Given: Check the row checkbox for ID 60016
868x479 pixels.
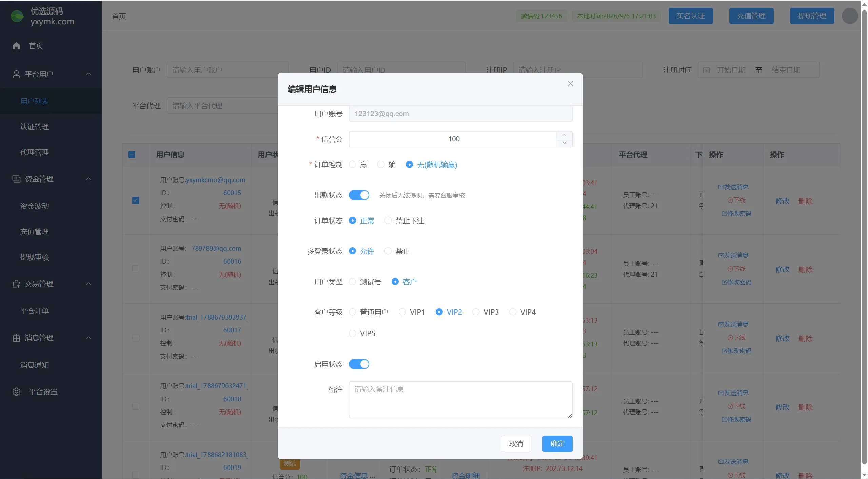Looking at the screenshot, I should [x=136, y=269].
